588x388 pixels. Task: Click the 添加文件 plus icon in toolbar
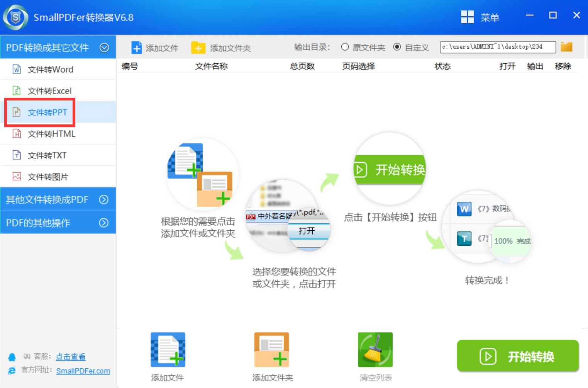pyautogui.click(x=137, y=48)
